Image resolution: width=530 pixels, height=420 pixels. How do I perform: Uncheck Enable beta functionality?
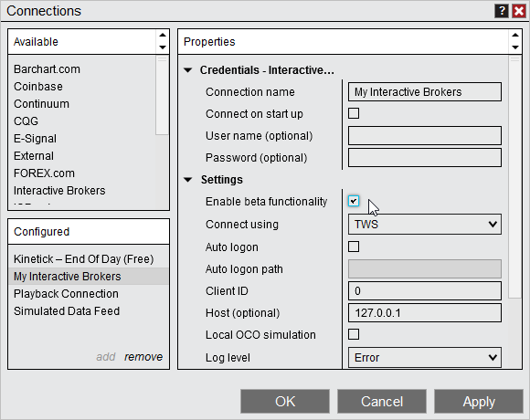pos(354,201)
